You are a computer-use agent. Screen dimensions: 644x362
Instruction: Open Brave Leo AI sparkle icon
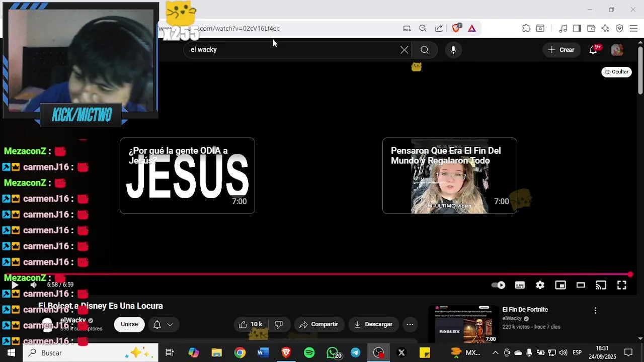point(605,28)
